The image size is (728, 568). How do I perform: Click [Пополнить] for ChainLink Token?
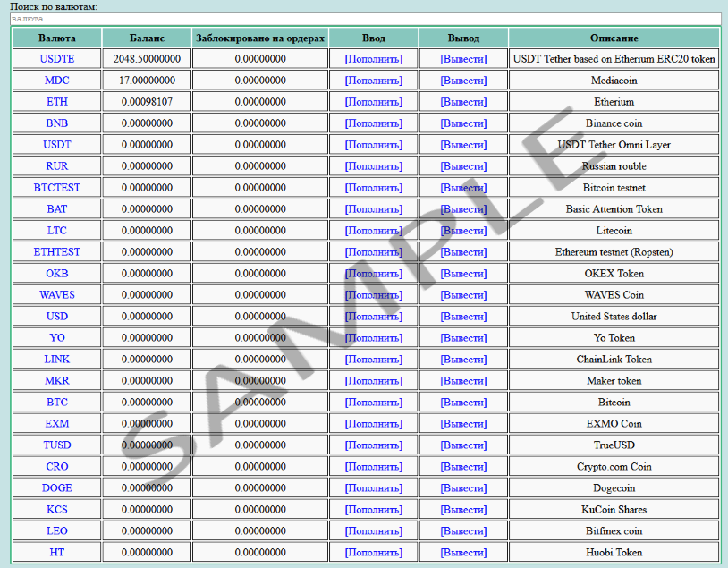coord(373,359)
